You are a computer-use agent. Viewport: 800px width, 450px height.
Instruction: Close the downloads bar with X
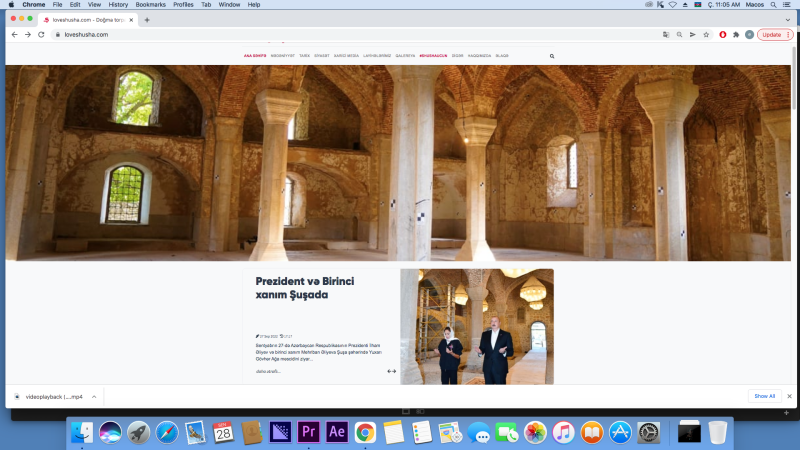coord(789,396)
